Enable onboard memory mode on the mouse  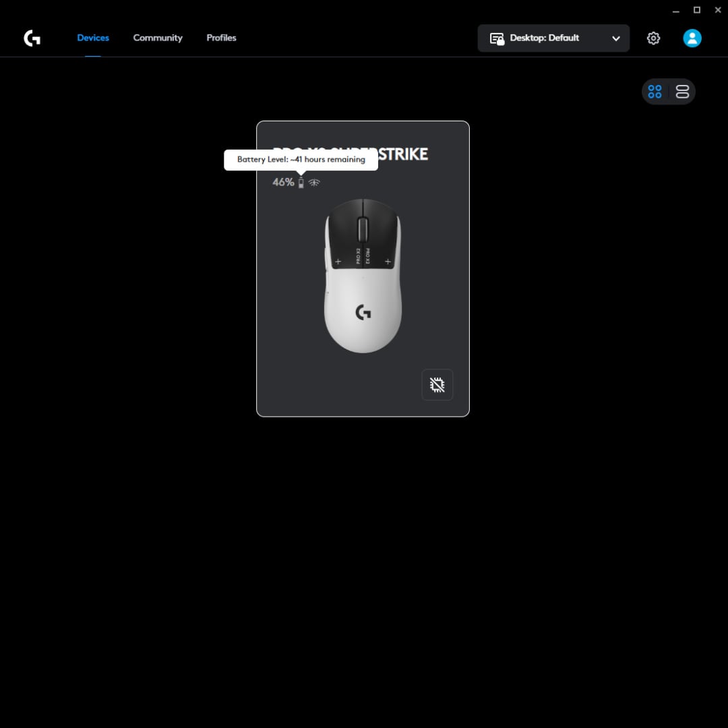tap(437, 384)
